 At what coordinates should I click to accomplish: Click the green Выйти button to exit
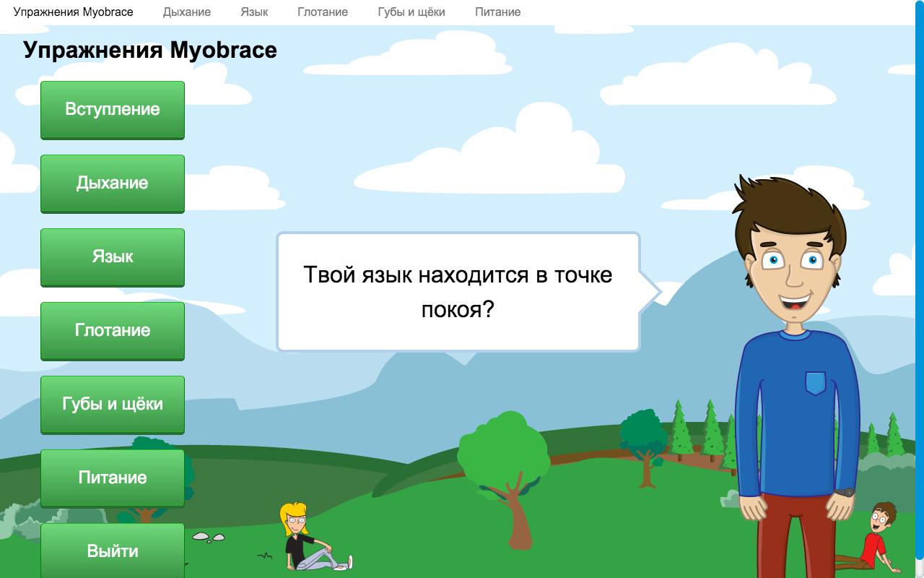click(x=113, y=551)
